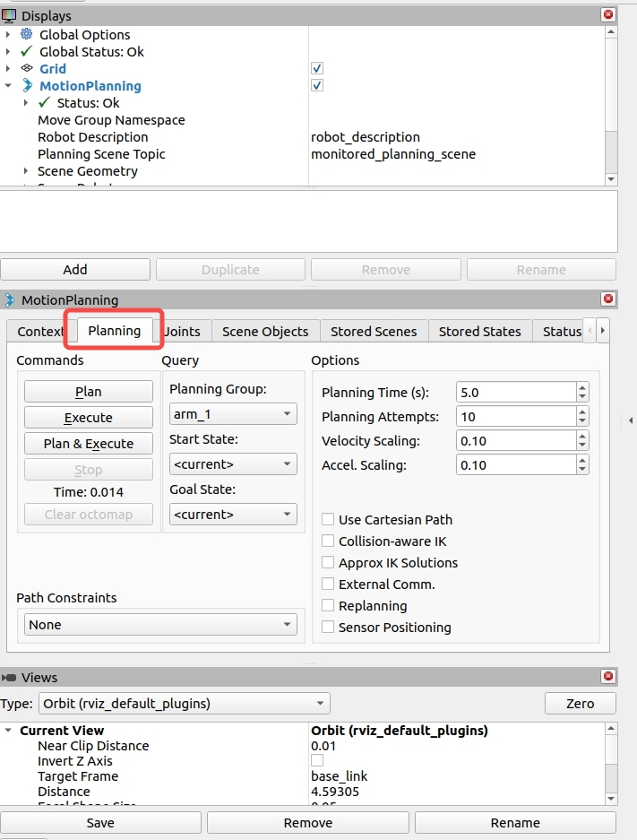This screenshot has height=840, width=637.
Task: Close the MotionPlanning panel
Action: point(608,299)
